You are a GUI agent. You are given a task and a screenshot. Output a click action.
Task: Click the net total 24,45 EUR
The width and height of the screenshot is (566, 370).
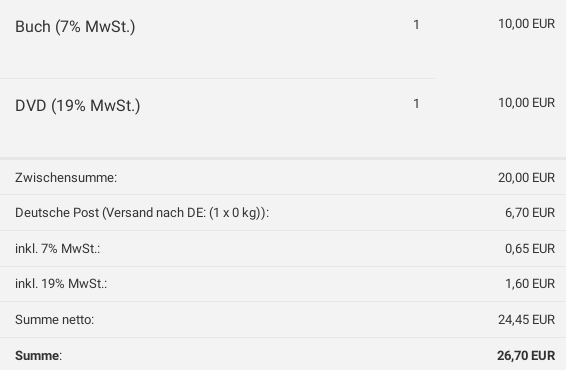(527, 319)
